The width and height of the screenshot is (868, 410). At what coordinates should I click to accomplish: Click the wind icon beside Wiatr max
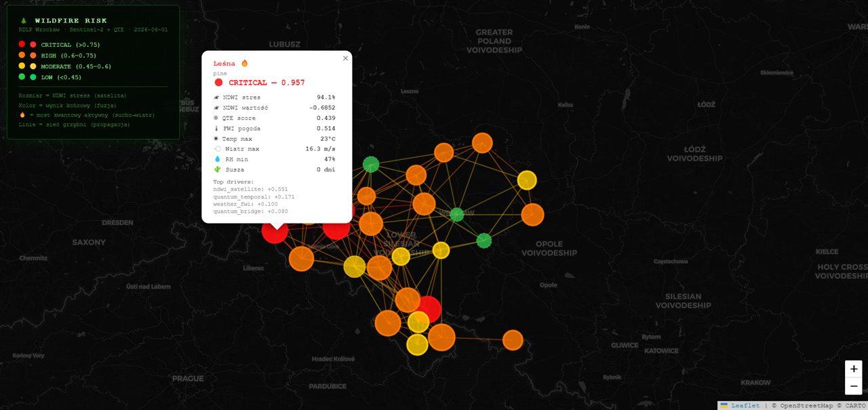pyautogui.click(x=217, y=148)
